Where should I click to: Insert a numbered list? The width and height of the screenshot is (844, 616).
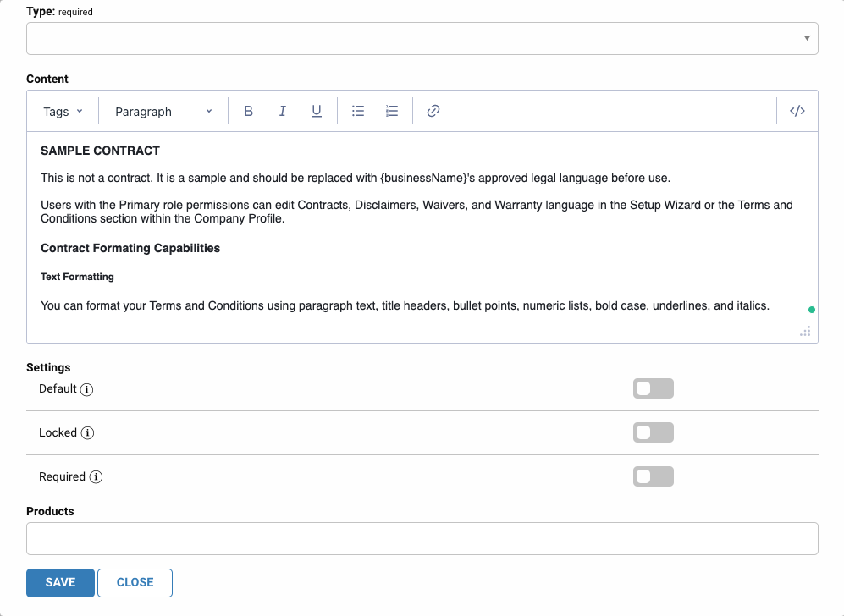392,112
